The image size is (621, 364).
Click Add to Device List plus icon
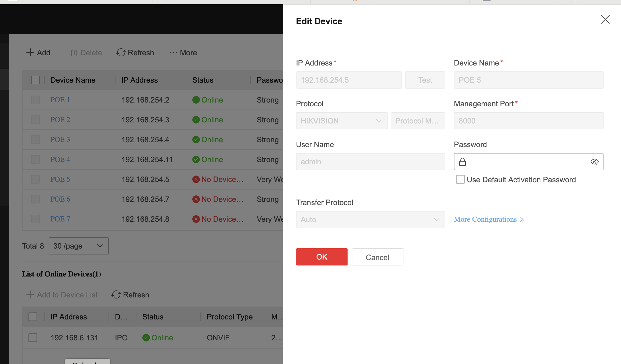point(30,294)
